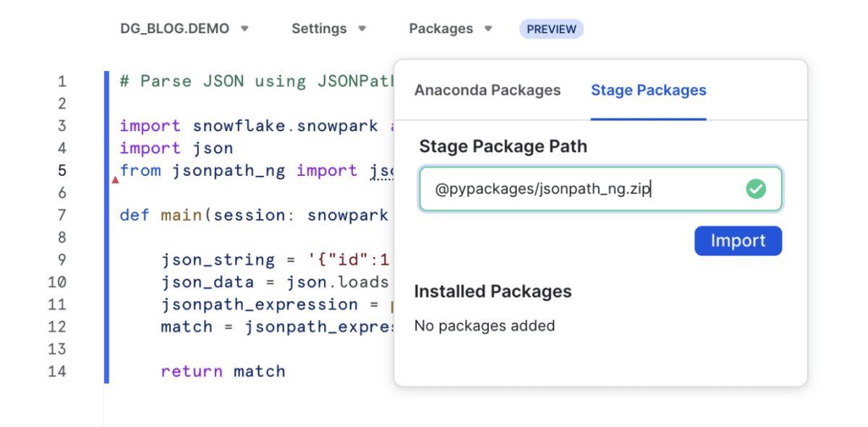Click the 'return match' code line

click(x=224, y=372)
